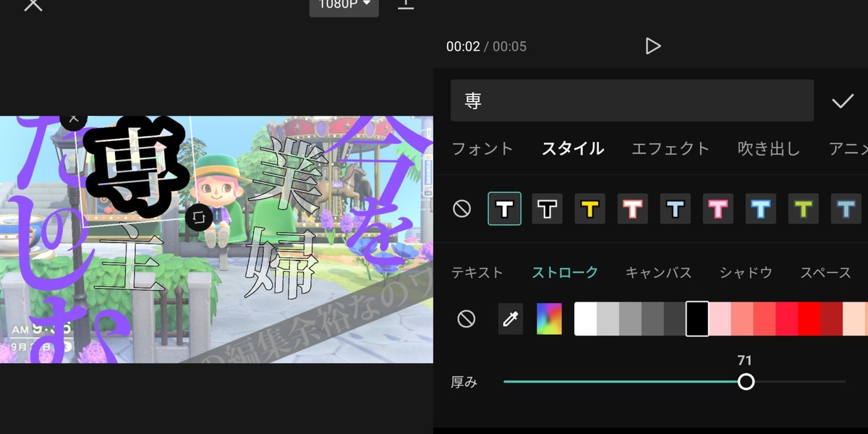The width and height of the screenshot is (868, 434).
Task: Open the ストローク sub-tab
Action: point(565,273)
